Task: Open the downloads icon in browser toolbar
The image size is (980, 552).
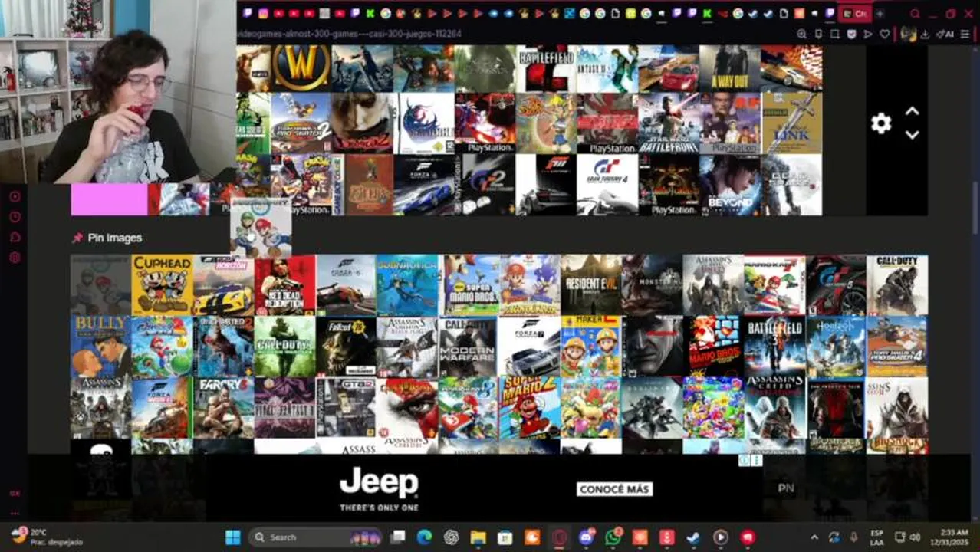Action: point(926,34)
